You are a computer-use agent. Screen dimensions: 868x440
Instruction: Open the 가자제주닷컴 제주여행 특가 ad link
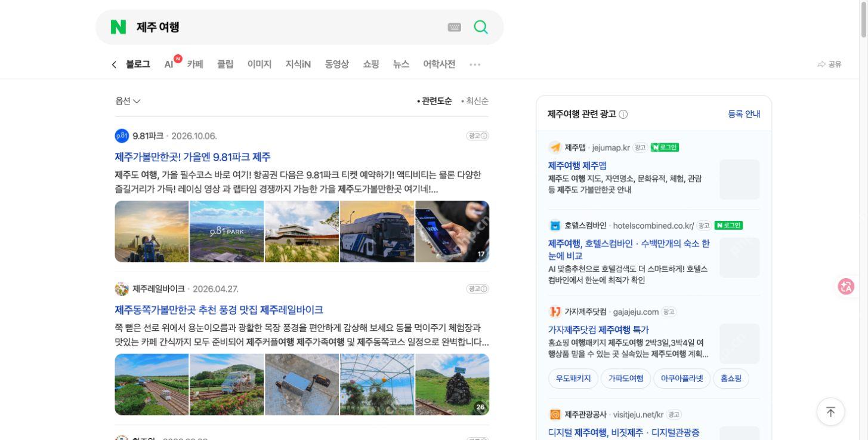click(598, 330)
